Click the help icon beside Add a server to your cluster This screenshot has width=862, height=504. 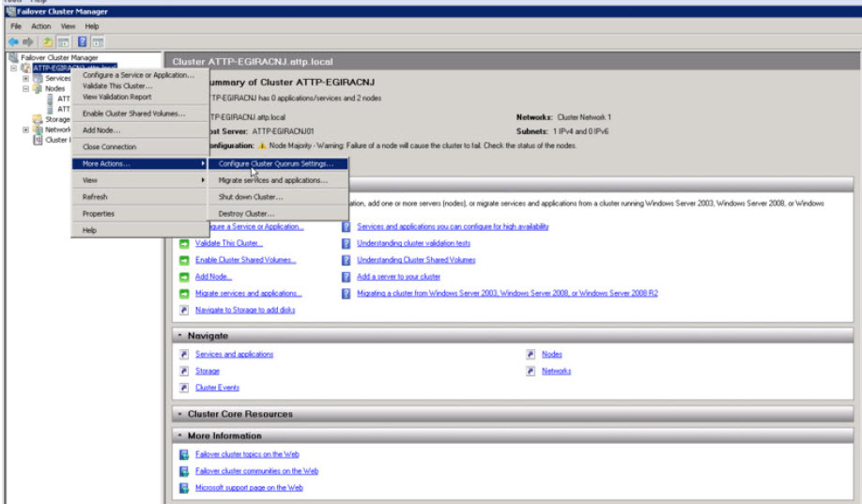point(346,277)
